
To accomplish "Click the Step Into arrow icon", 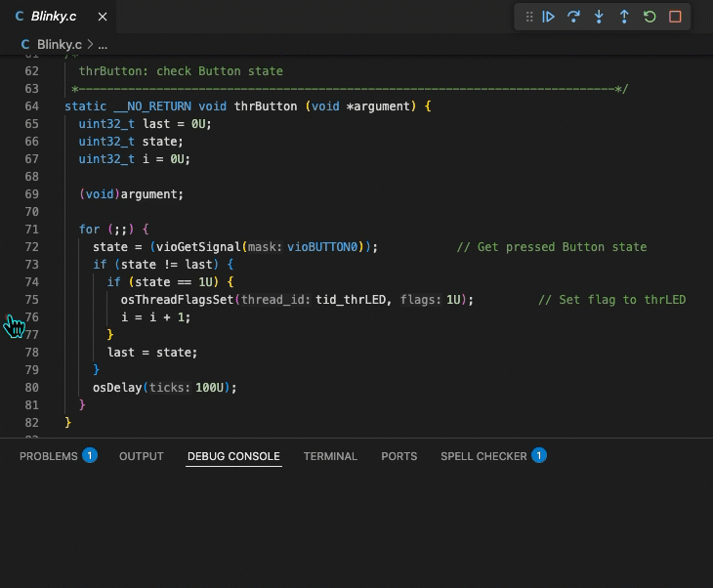I will 600,17.
